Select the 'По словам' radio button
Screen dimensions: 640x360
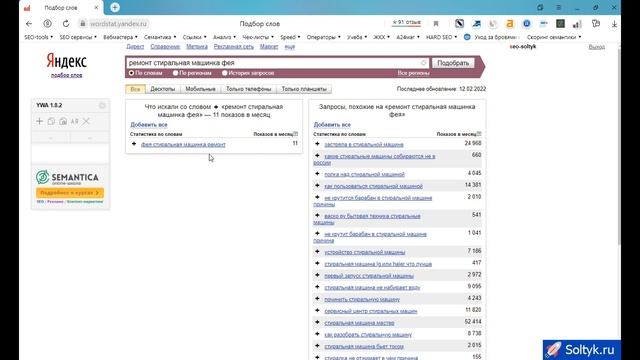click(x=131, y=73)
